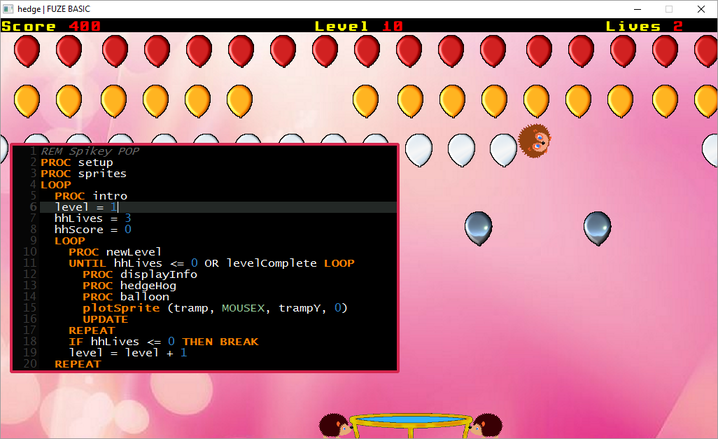The image size is (718, 439).
Task: Maximize the FUZE BASIC window
Action: (668, 9)
